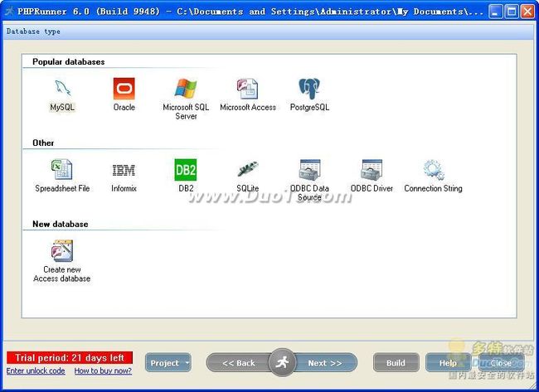This screenshot has width=539, height=392.
Task: Click the Create new Access database icon
Action: [x=62, y=251]
